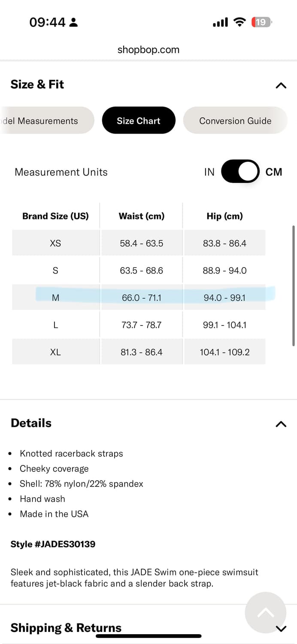Tap the scroll-to-top arrow button
This screenshot has height=644, width=297.
click(x=265, y=613)
